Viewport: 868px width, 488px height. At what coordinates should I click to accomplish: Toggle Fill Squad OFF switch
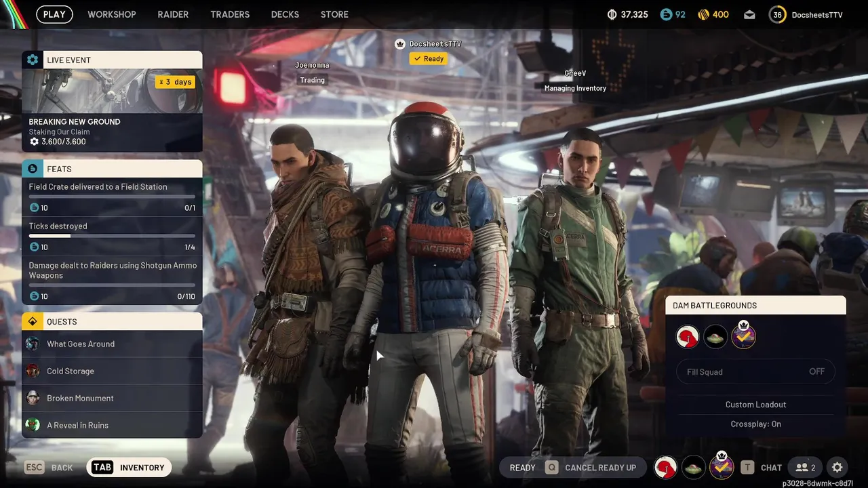pos(755,371)
